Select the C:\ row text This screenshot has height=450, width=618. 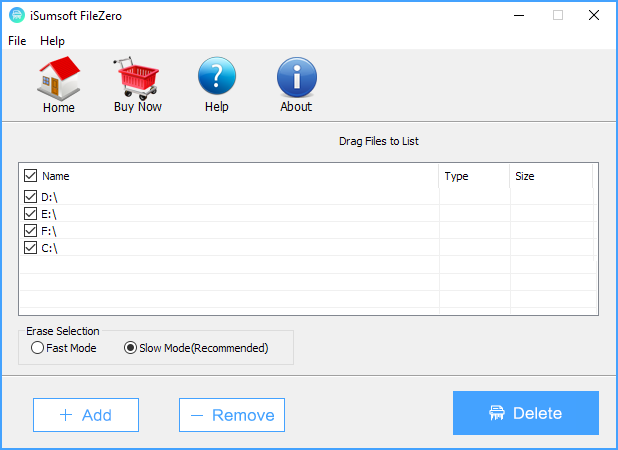point(49,248)
